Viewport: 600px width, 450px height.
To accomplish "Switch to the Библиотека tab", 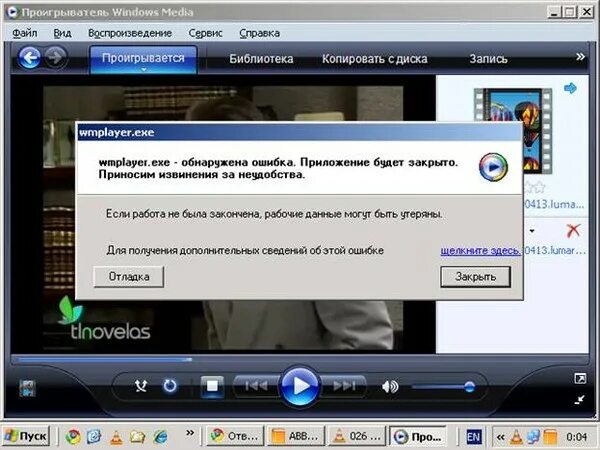I will (261, 59).
